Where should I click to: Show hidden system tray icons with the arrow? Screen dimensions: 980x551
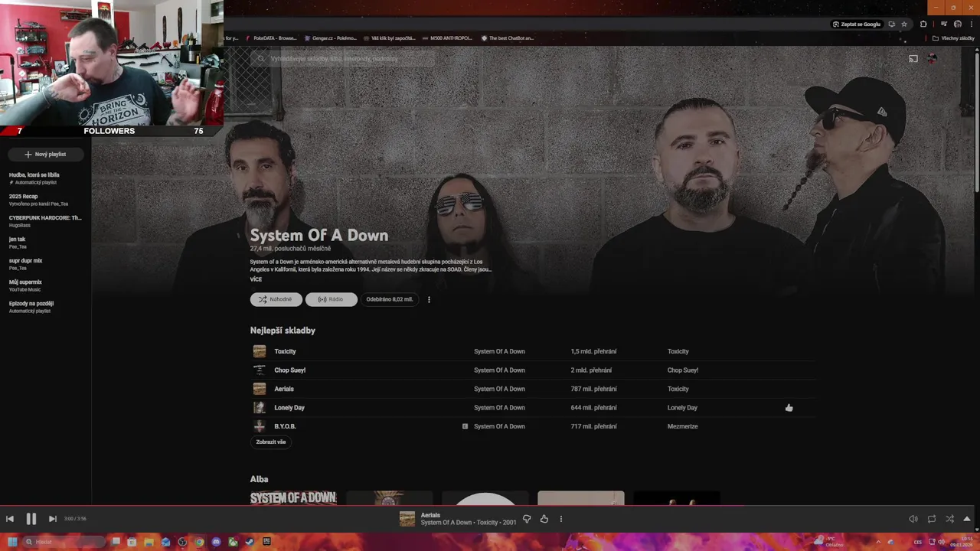pos(878,542)
